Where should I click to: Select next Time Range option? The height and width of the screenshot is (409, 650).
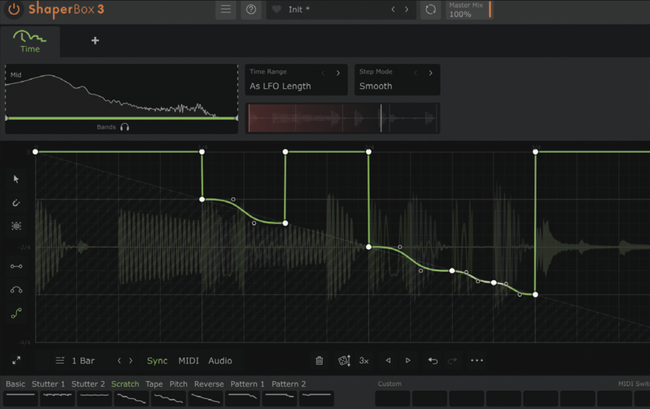[x=338, y=73]
